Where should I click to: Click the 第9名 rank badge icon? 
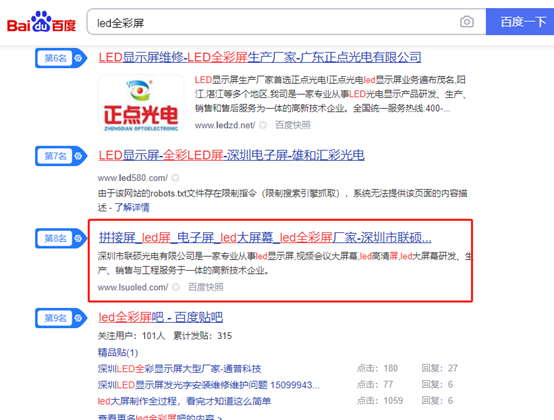[x=61, y=318]
